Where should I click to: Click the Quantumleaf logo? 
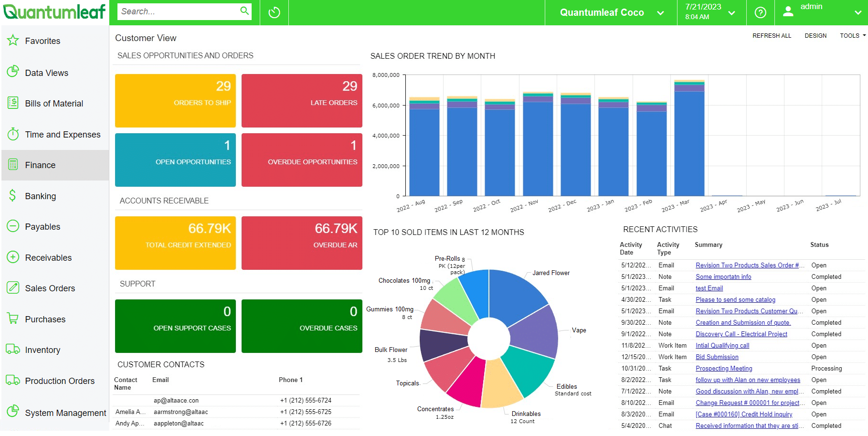coord(54,12)
